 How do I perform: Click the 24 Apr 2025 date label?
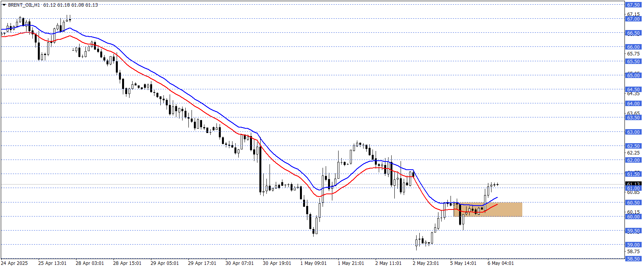[x=14, y=263]
